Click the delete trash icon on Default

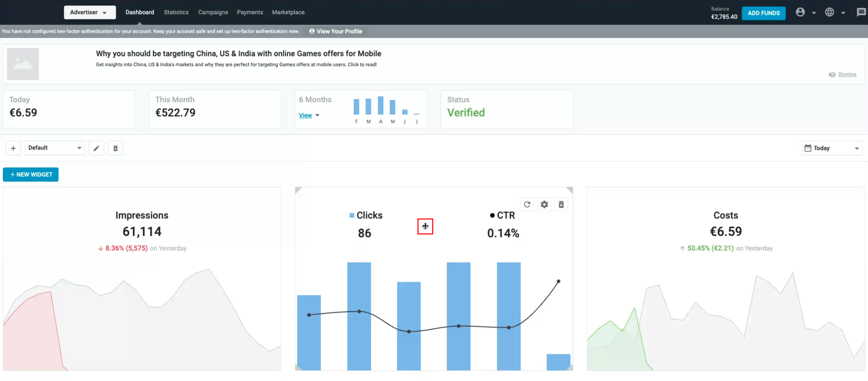click(x=115, y=148)
